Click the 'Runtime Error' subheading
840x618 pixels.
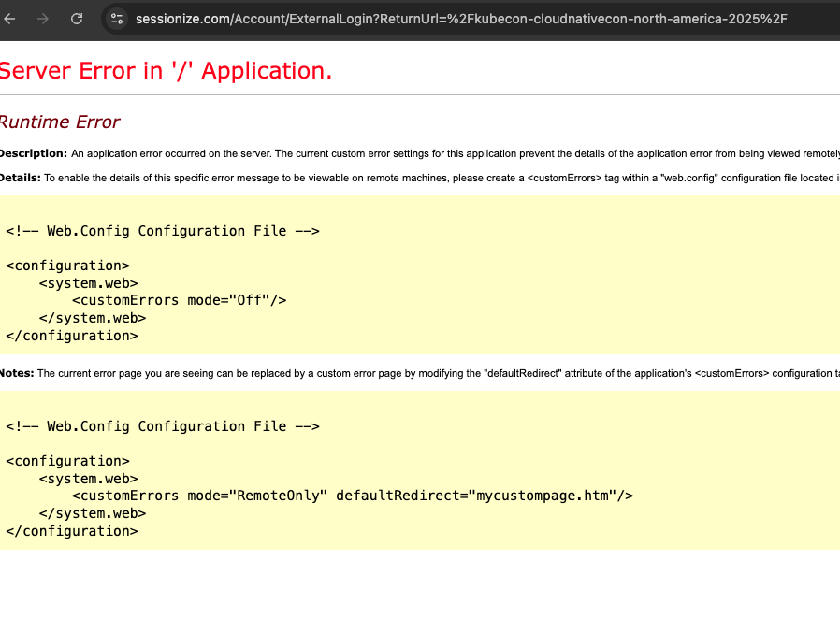[60, 122]
